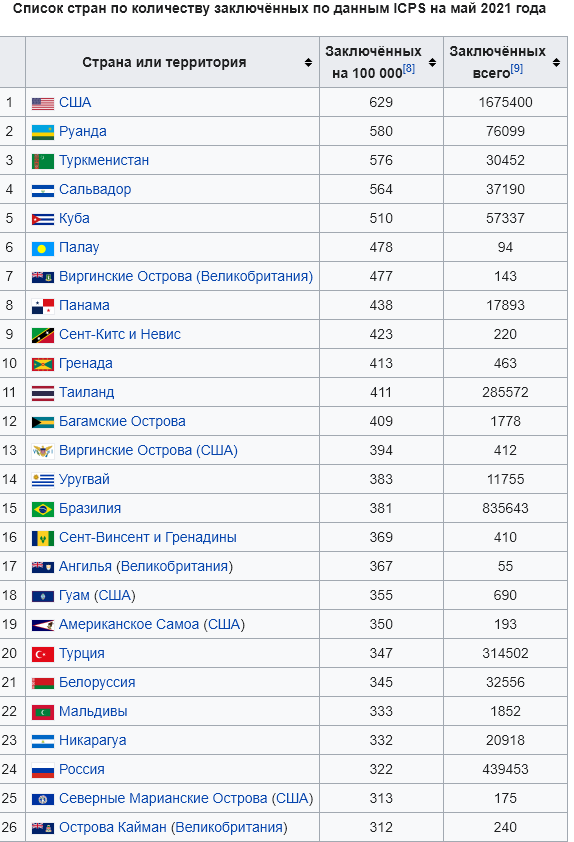Open the Палау link
The width and height of the screenshot is (574, 842).
coord(79,248)
